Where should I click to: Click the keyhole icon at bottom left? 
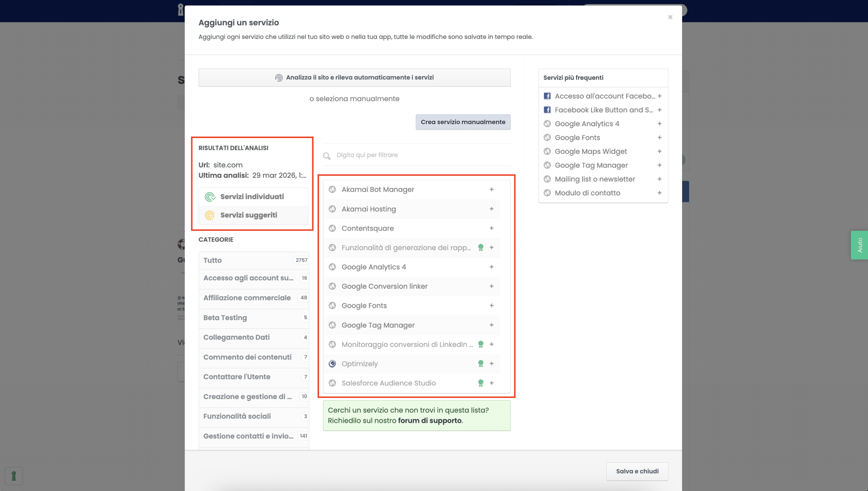(x=14, y=476)
